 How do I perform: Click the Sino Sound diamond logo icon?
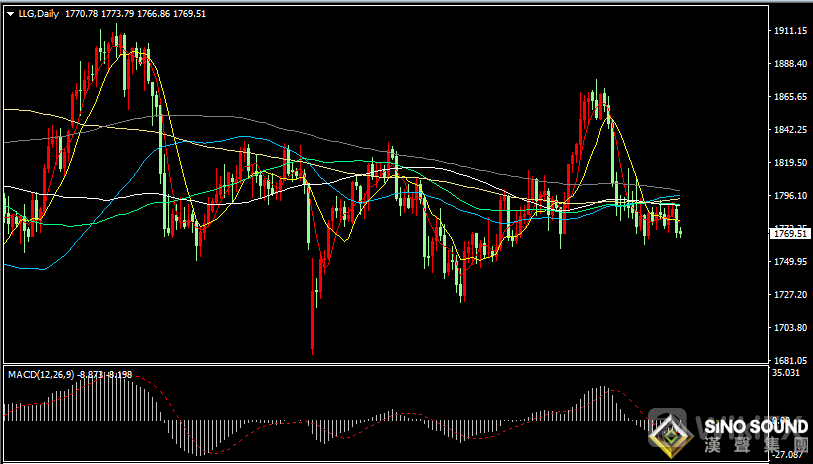(670, 433)
